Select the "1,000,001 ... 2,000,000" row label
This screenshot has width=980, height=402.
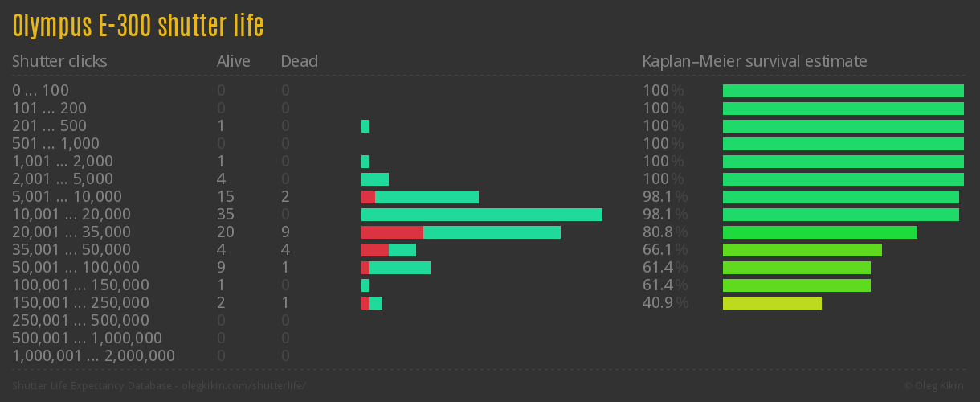[93, 356]
